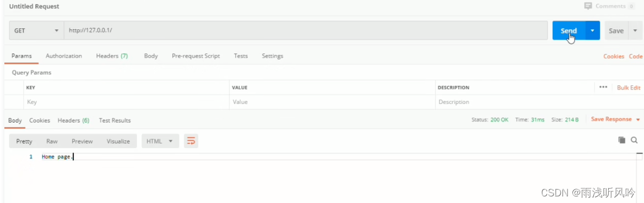Open the GET method dropdown
Screen dimensions: 644x203
pyautogui.click(x=36, y=31)
